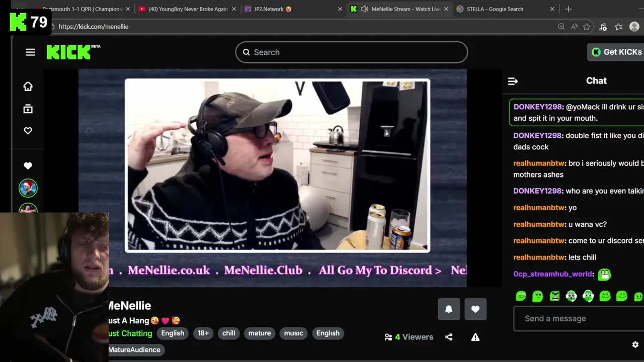Add page to favorites with star icon
This screenshot has height=362, width=644.
coord(587,27)
